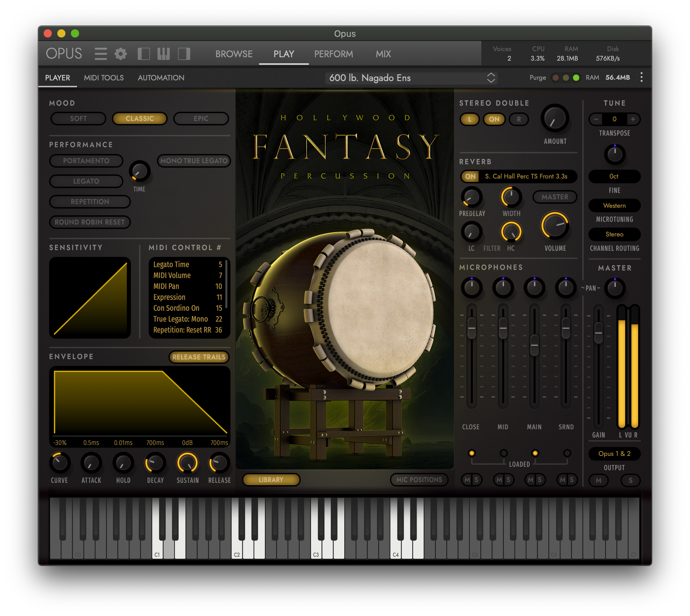Select Stereo Double R channel
The width and height of the screenshot is (690, 616).
(x=519, y=119)
